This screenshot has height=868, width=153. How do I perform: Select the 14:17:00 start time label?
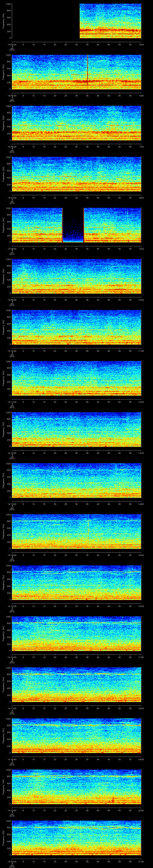pos(12,708)
